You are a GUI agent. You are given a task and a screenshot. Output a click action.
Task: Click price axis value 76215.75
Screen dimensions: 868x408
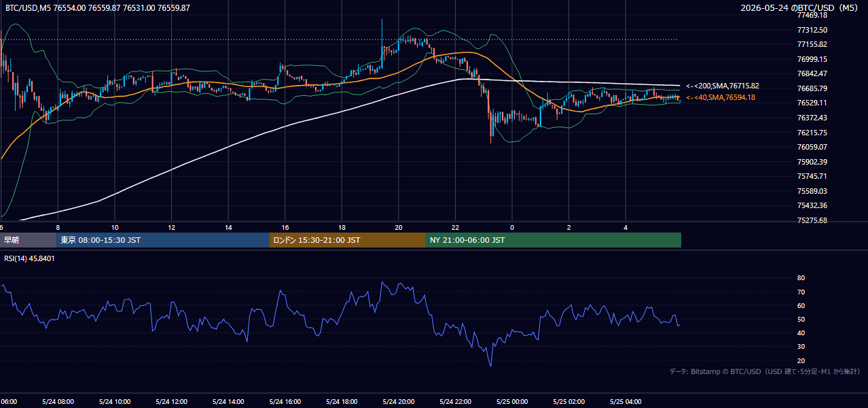tap(812, 133)
